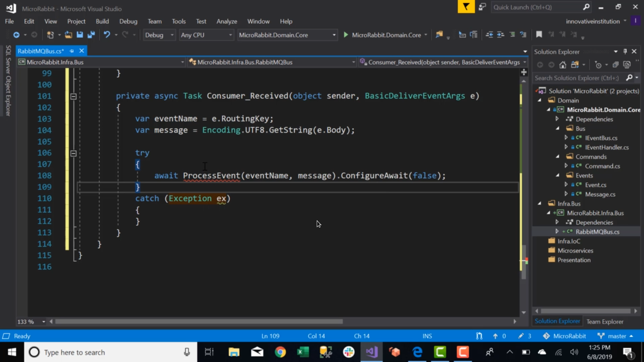Click the bookmark toolbar icon
Viewport: 644px width, 362px height.
pyautogui.click(x=539, y=35)
